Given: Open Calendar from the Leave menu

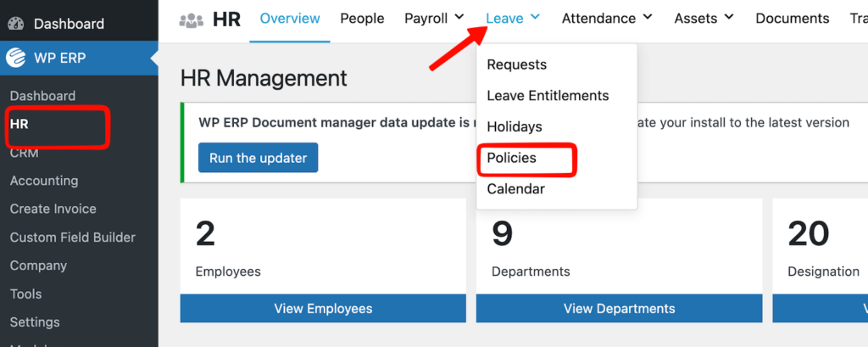Looking at the screenshot, I should pyautogui.click(x=515, y=188).
